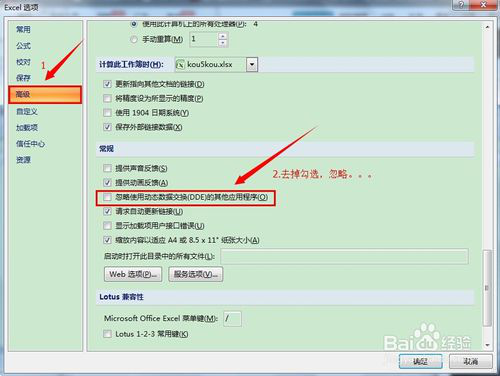Click the spinner up arrow for manual recalculation
This screenshot has width=500, height=376.
click(x=223, y=36)
